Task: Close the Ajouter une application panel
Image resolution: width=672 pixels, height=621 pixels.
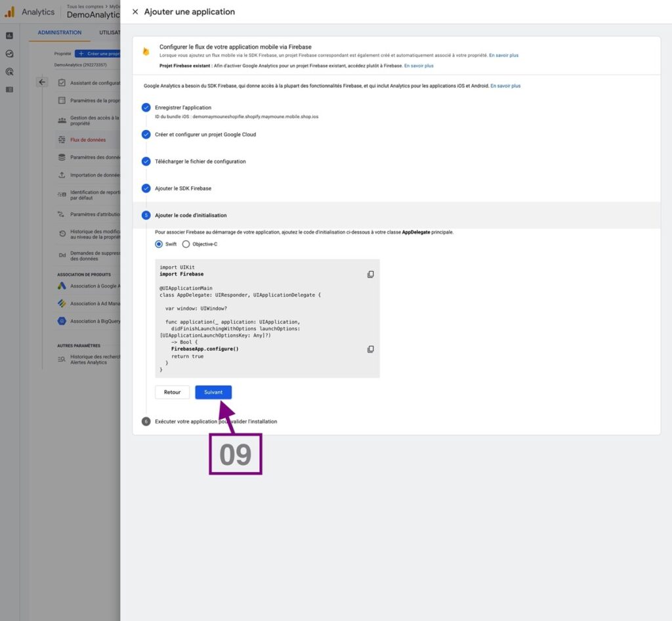Action: click(135, 12)
